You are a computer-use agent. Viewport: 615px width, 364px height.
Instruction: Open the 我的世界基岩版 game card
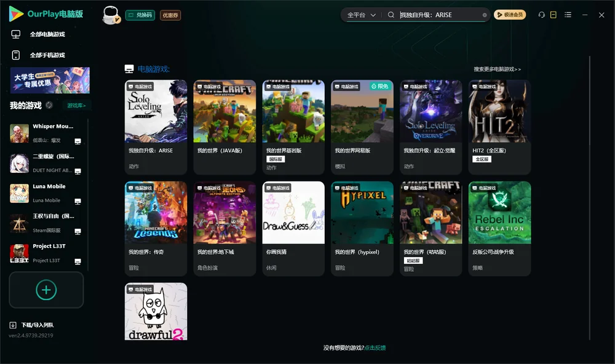click(293, 127)
